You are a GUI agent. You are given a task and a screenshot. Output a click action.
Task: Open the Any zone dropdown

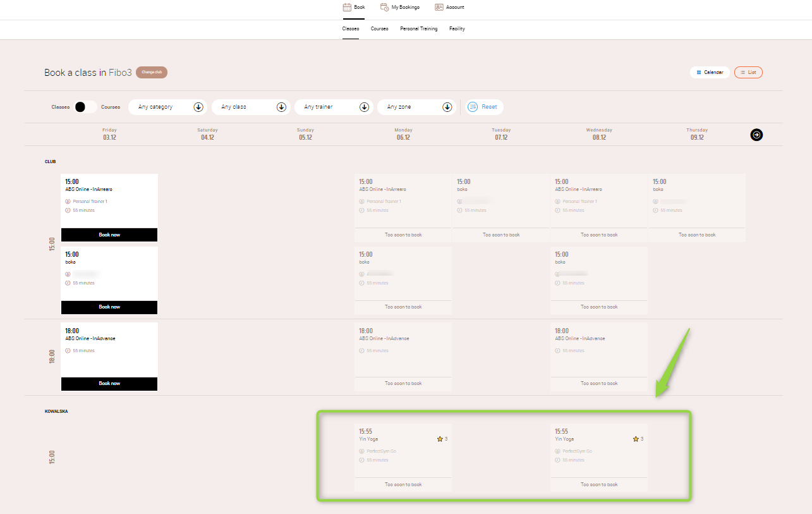click(416, 107)
